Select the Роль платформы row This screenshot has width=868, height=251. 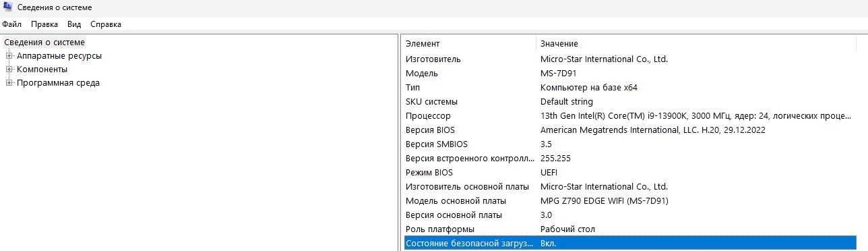pos(630,229)
